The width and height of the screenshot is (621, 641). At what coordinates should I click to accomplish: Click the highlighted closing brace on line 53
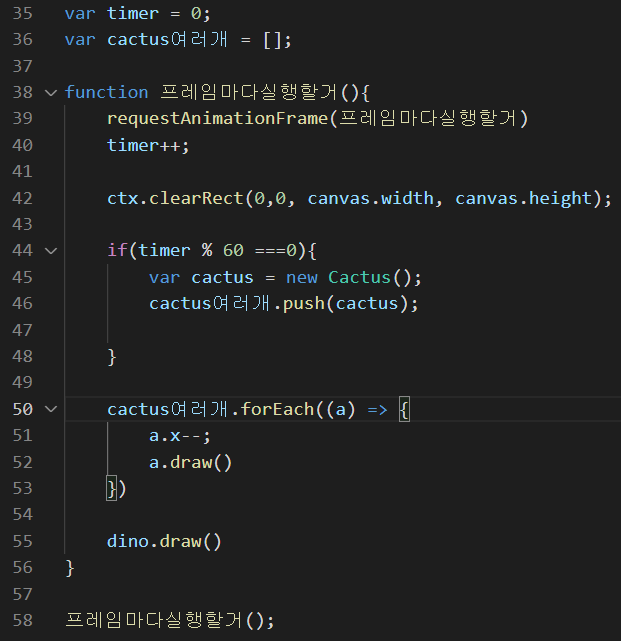[112, 489]
